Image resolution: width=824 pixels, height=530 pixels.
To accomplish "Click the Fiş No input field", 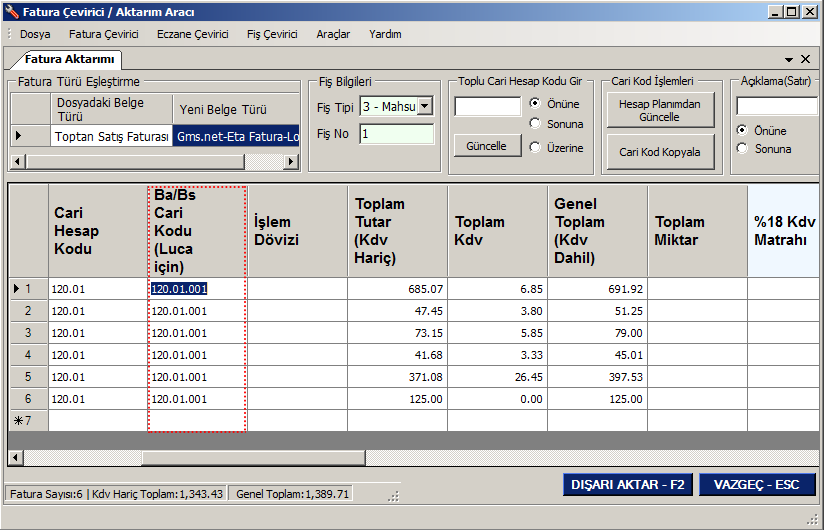I will tap(396, 133).
